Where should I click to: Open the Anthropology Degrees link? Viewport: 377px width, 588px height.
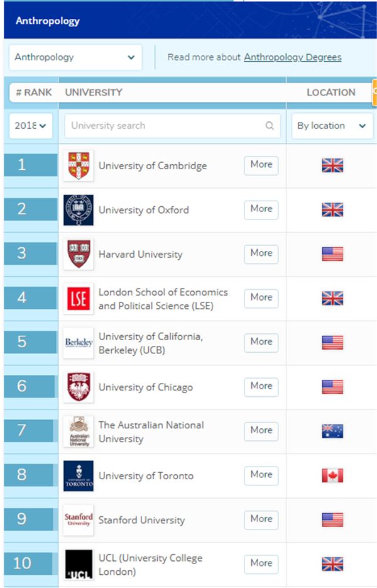[293, 57]
